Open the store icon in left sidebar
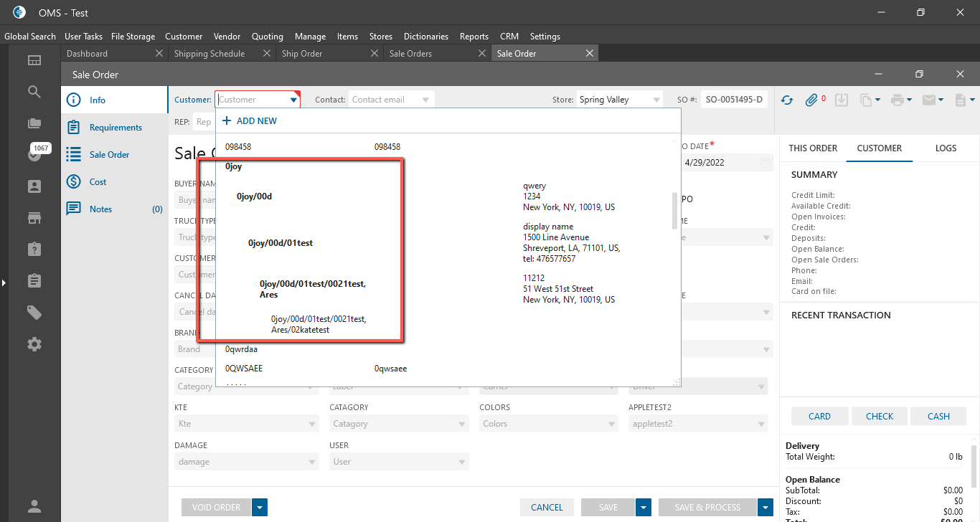980x522 pixels. 34,217
